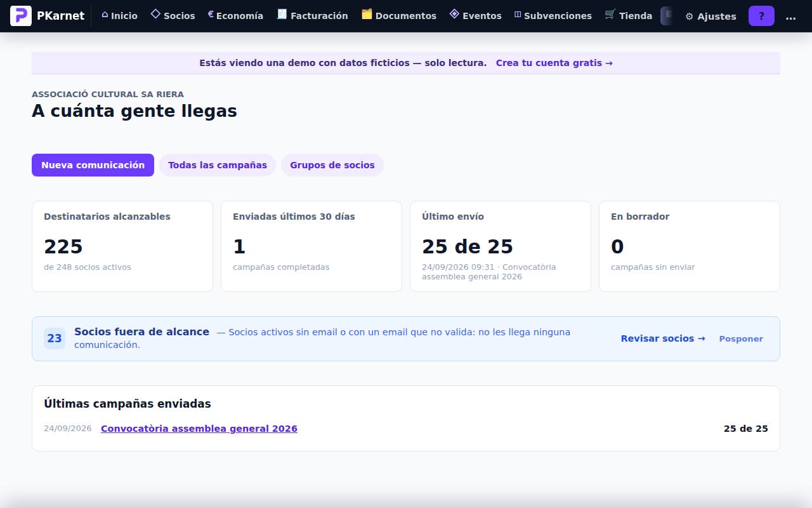The width and height of the screenshot is (812, 508).
Task: Switch to Todas las campañas
Action: tap(218, 165)
